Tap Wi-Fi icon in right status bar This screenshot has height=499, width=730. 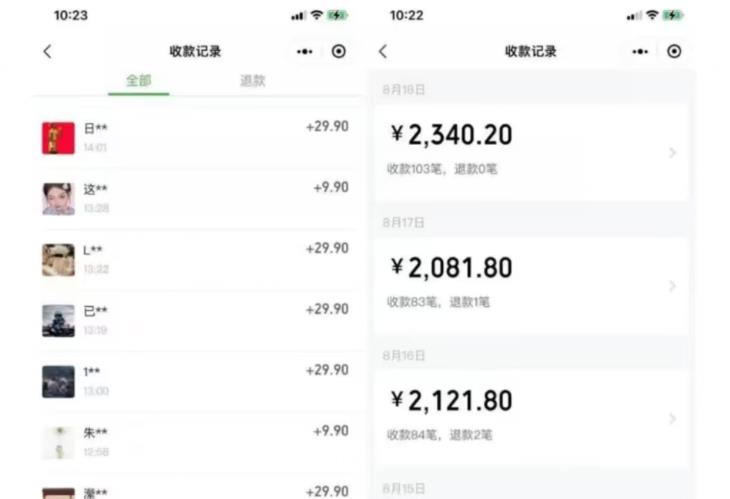[652, 16]
